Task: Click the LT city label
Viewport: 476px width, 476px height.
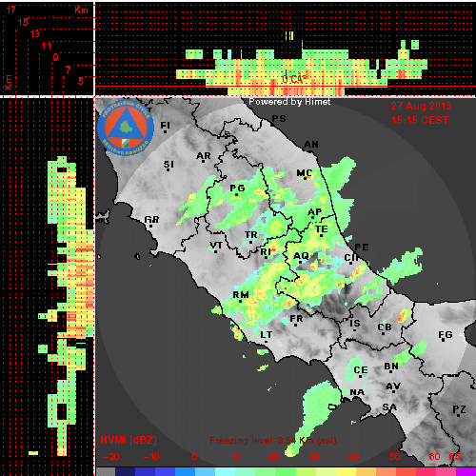Action: point(266,335)
